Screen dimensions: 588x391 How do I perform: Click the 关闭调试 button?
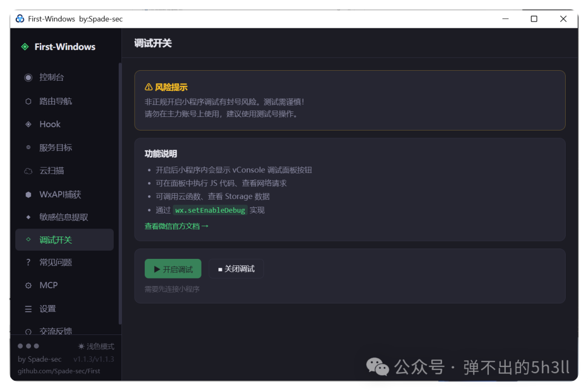tap(236, 269)
